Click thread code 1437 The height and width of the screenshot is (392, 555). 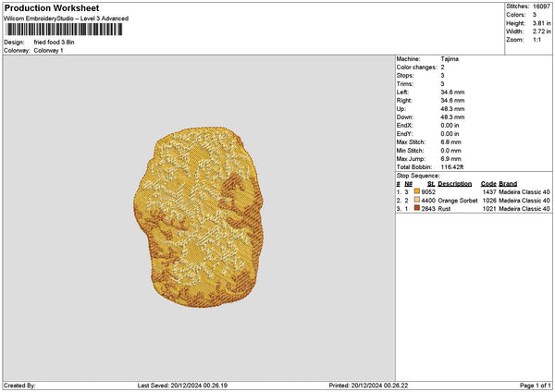pyautogui.click(x=489, y=192)
